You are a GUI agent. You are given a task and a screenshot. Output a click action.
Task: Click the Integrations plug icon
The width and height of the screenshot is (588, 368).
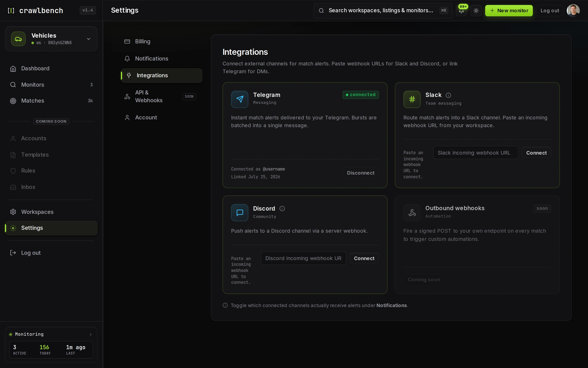pyautogui.click(x=129, y=75)
